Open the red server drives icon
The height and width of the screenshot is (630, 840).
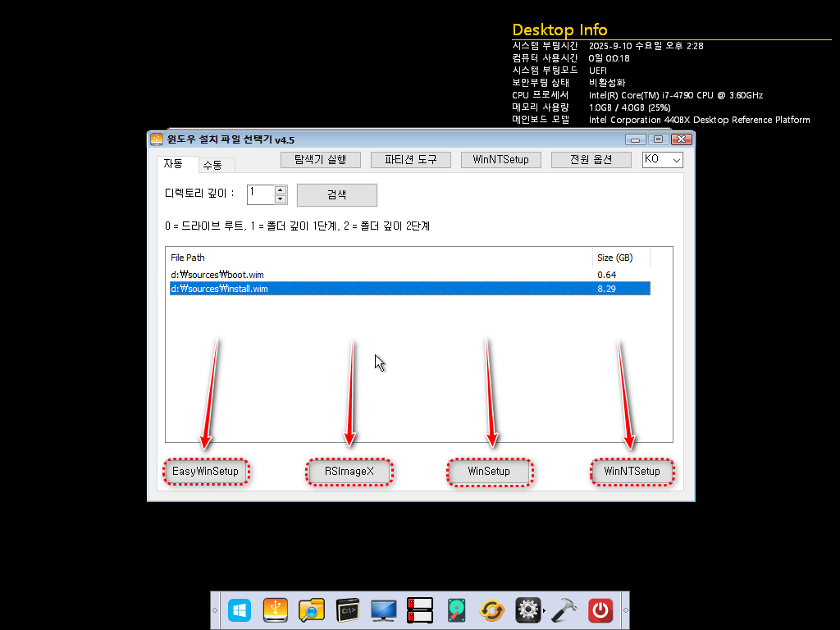click(x=419, y=610)
